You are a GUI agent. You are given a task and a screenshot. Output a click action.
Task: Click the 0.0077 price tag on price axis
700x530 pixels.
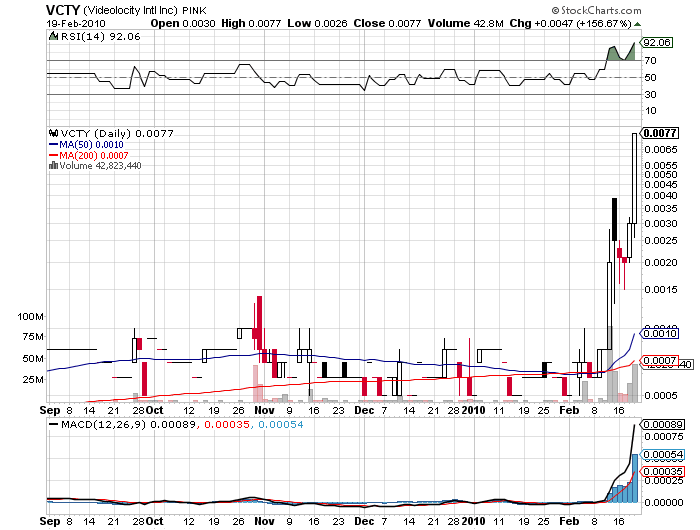(x=660, y=133)
